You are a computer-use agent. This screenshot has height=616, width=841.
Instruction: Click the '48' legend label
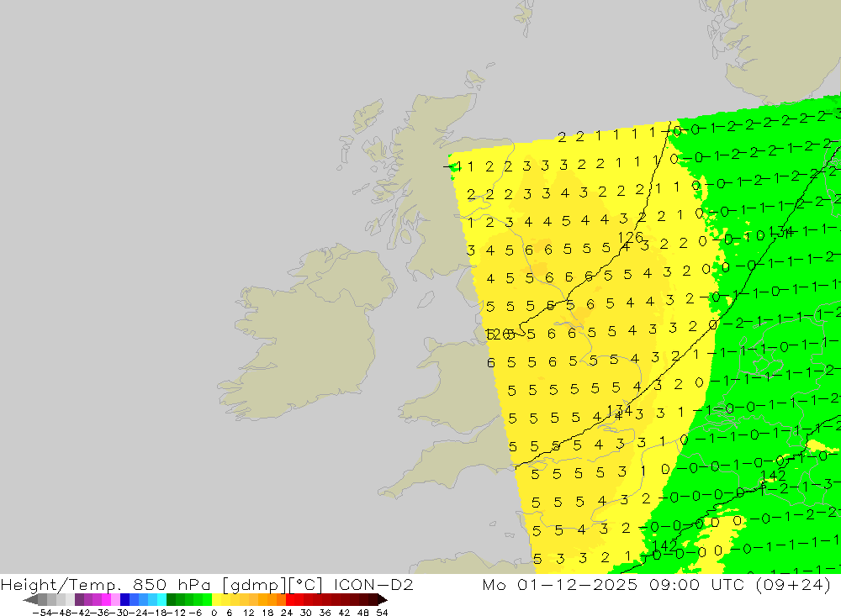click(x=363, y=613)
